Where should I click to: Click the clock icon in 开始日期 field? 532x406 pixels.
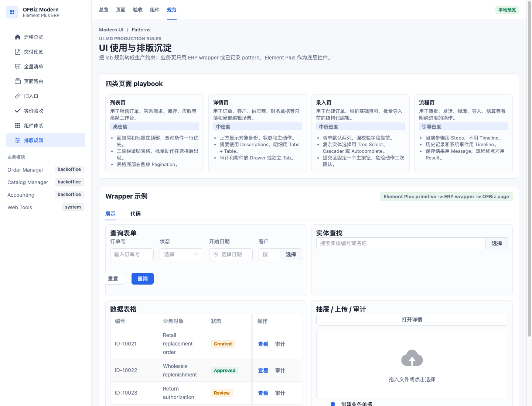point(216,254)
